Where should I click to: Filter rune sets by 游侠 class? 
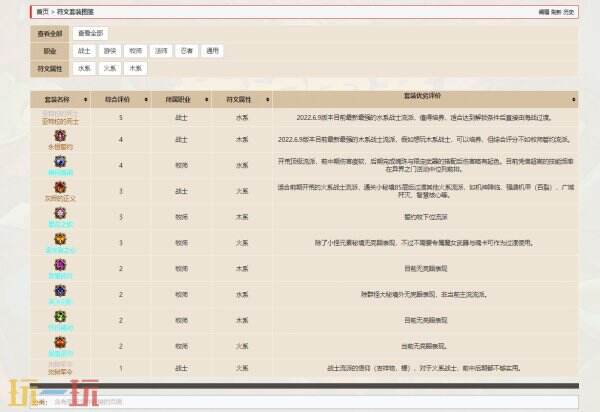pyautogui.click(x=110, y=51)
